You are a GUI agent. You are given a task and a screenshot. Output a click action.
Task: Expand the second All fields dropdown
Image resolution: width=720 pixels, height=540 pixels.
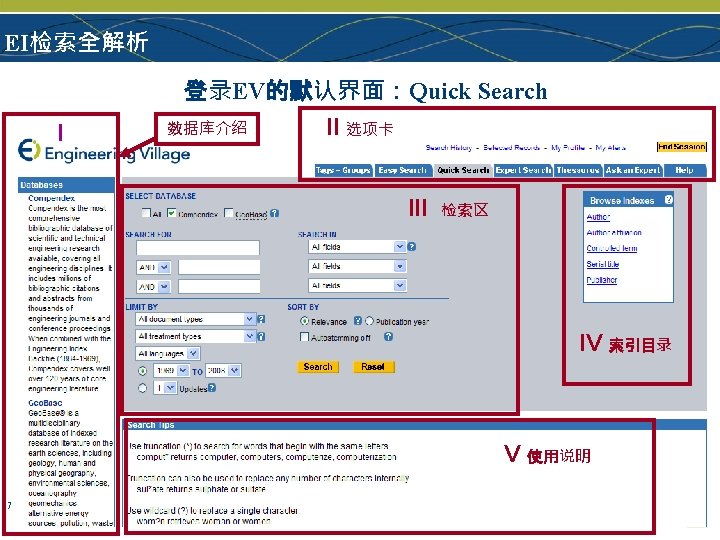357,266
